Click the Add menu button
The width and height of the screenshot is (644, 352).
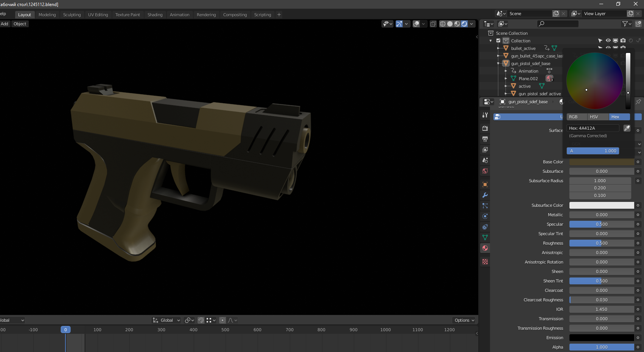[x=5, y=24]
